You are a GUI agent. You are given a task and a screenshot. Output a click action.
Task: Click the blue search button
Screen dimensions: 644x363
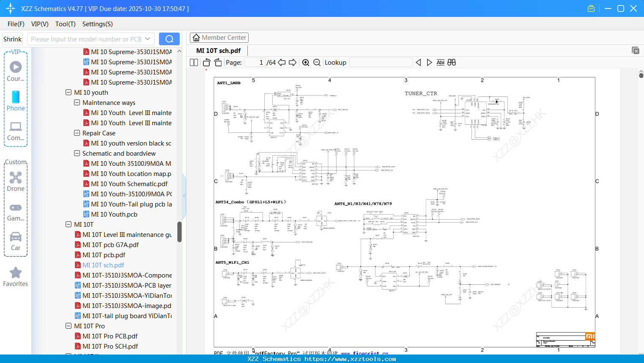pyautogui.click(x=169, y=39)
